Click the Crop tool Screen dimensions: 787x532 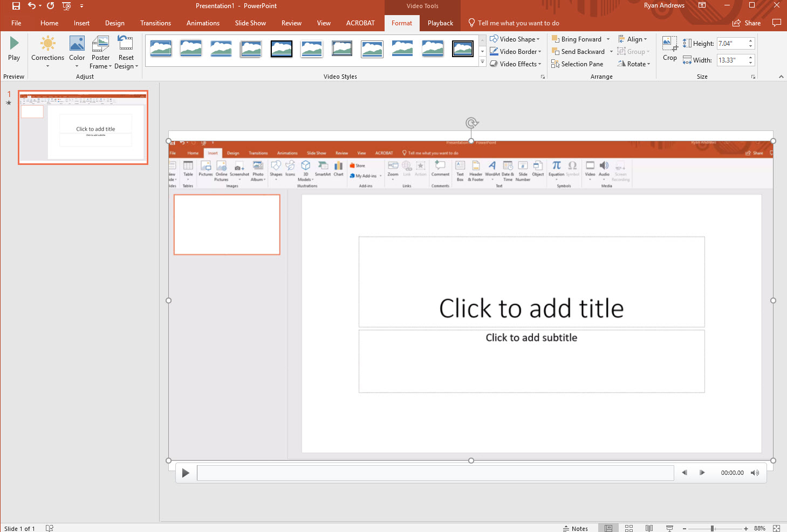tap(669, 49)
